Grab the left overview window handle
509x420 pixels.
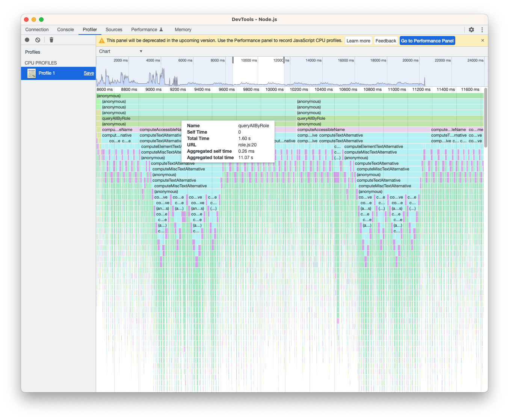tap(233, 60)
